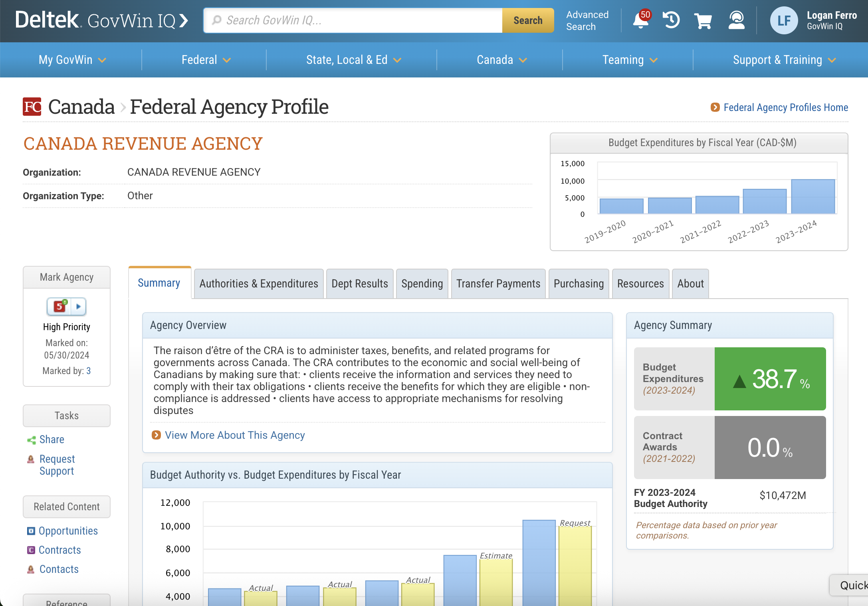Click the Marked by 3 link
868x606 pixels.
click(89, 371)
